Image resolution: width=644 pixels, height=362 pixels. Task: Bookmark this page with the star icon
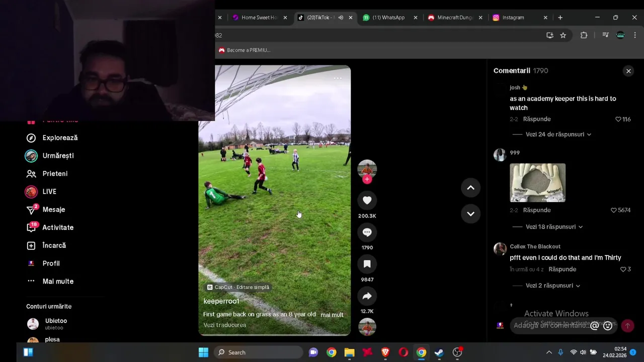[x=563, y=35]
